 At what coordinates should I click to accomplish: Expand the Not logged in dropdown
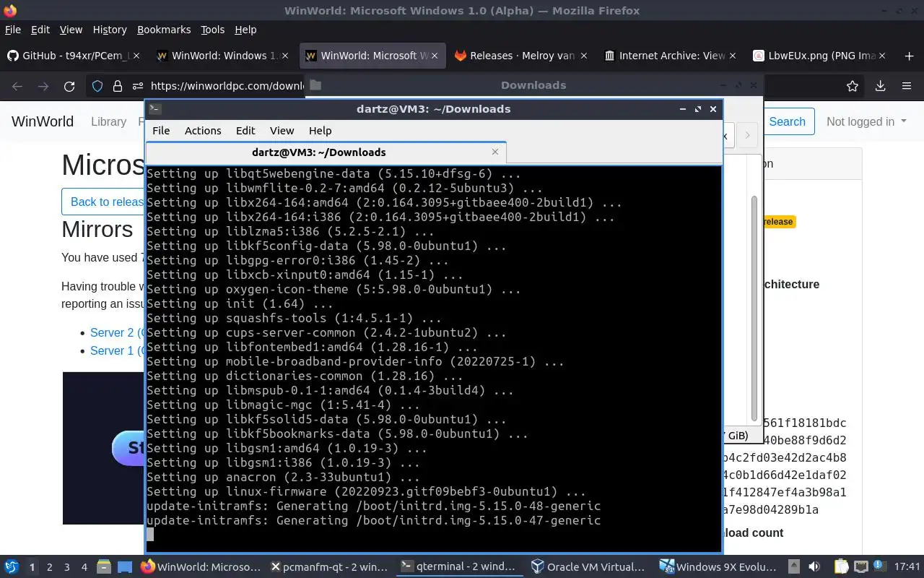point(866,121)
